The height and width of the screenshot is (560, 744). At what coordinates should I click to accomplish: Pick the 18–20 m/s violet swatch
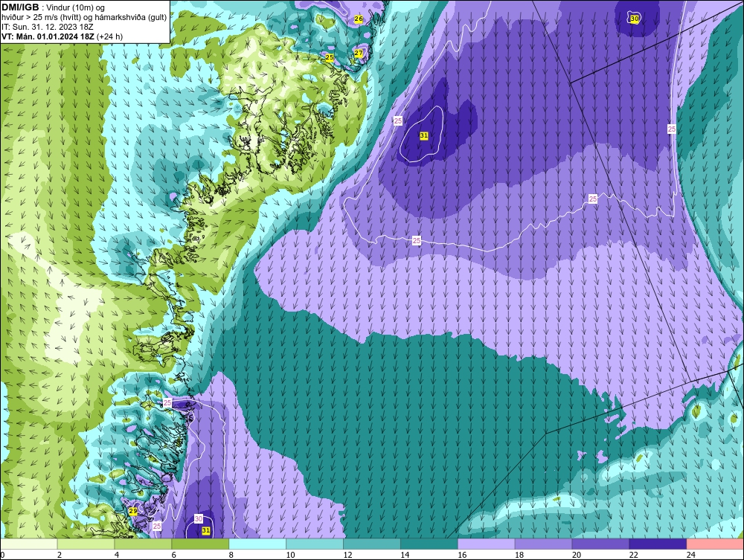pyautogui.click(x=543, y=544)
